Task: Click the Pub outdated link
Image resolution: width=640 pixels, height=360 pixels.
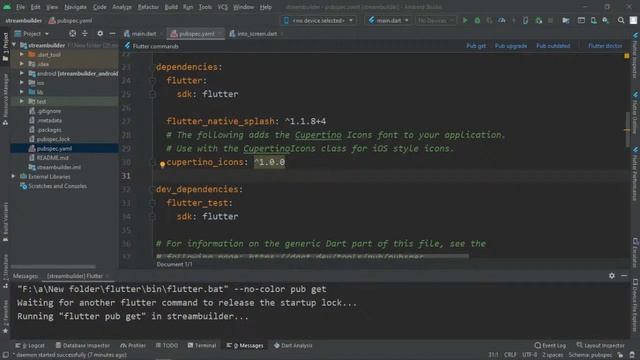Action: (x=553, y=46)
